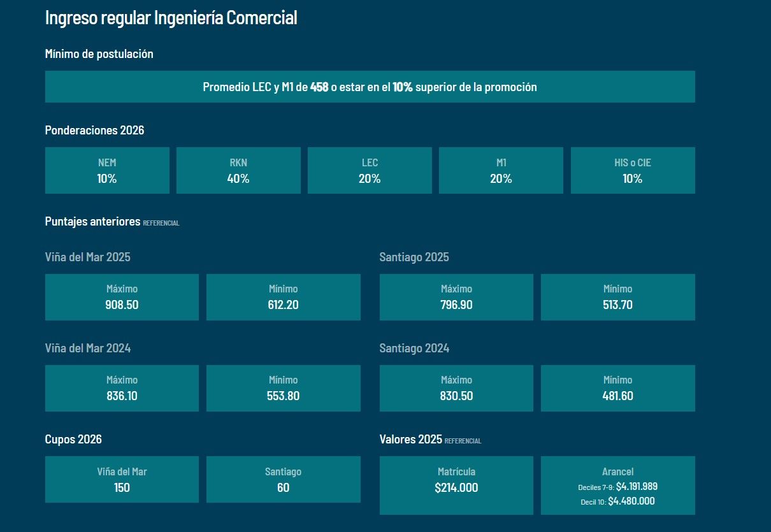Select Santiago 2025 Máximo 796.90 card
This screenshot has width=771, height=532.
(456, 297)
